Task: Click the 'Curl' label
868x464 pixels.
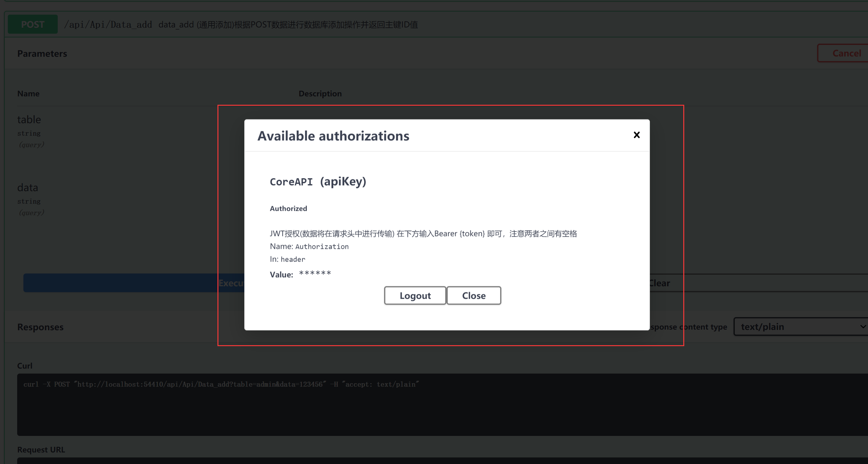Action: (25, 366)
